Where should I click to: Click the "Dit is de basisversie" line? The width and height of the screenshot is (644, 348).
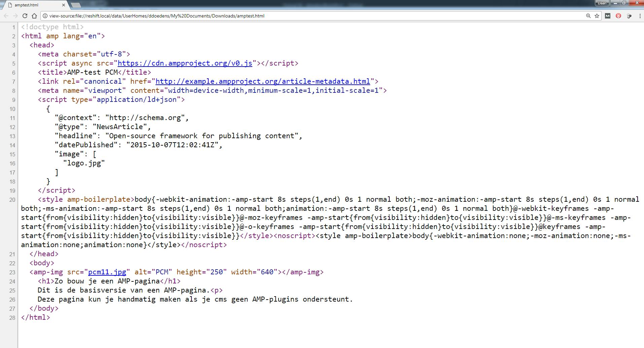click(x=130, y=290)
